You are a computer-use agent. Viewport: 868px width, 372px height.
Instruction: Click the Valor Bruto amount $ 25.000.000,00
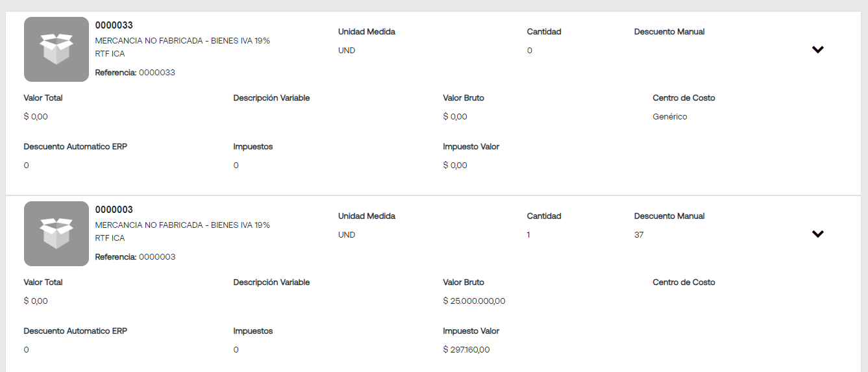(x=474, y=301)
